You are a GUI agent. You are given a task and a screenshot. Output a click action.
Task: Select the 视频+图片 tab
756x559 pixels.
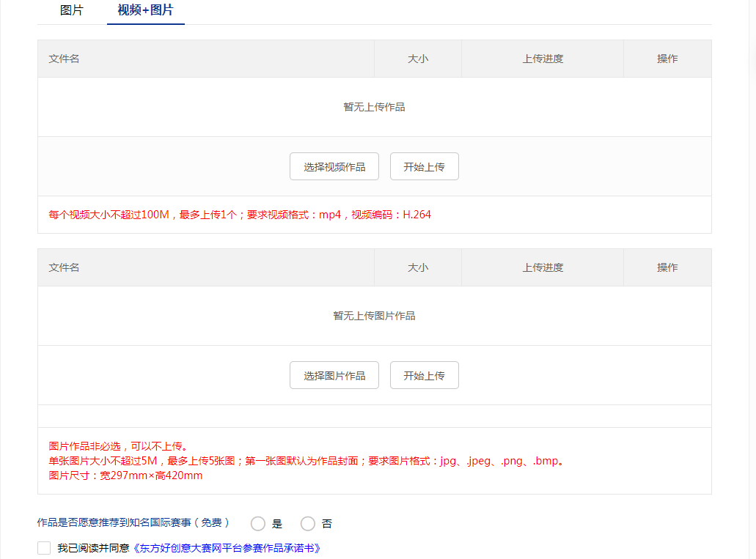pyautogui.click(x=145, y=10)
